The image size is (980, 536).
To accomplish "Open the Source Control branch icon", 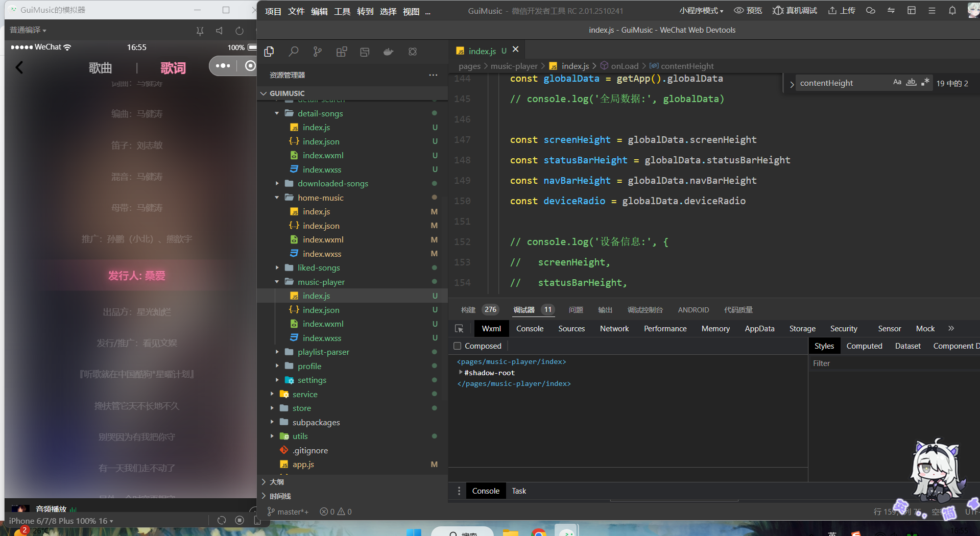I will click(x=317, y=52).
